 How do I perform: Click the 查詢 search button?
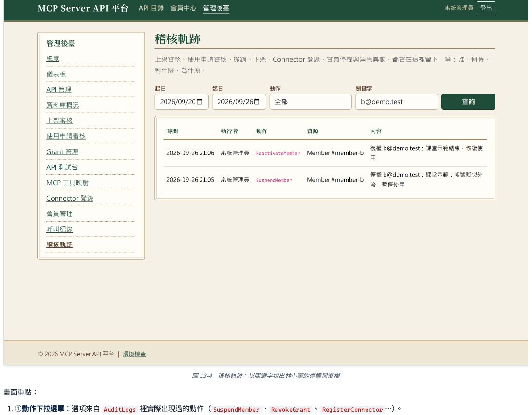point(468,102)
